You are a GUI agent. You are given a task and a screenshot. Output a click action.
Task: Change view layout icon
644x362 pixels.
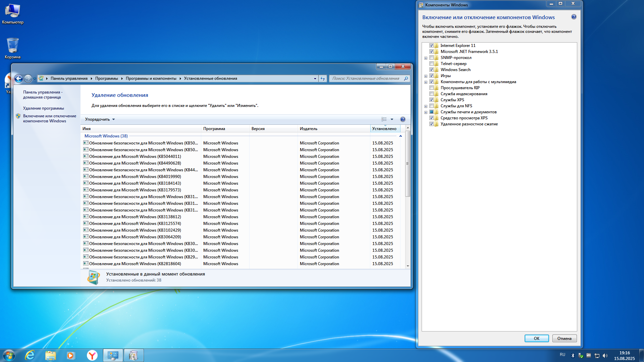[384, 119]
